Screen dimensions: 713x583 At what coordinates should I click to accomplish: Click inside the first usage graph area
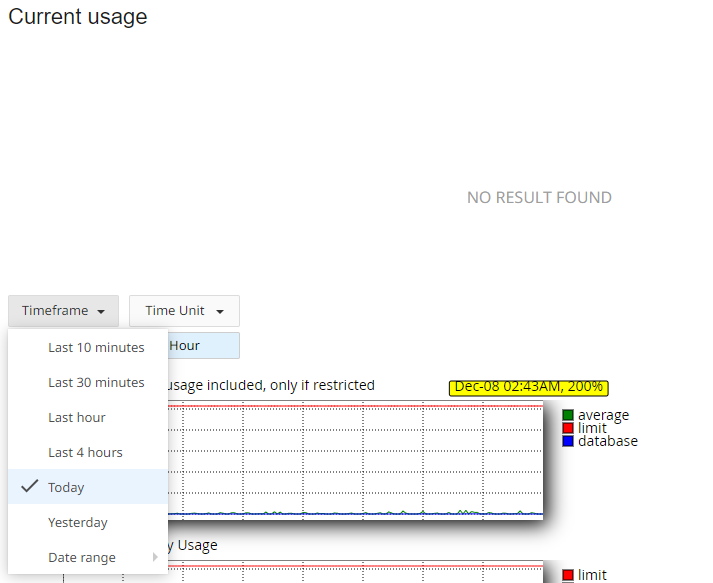click(x=360, y=460)
